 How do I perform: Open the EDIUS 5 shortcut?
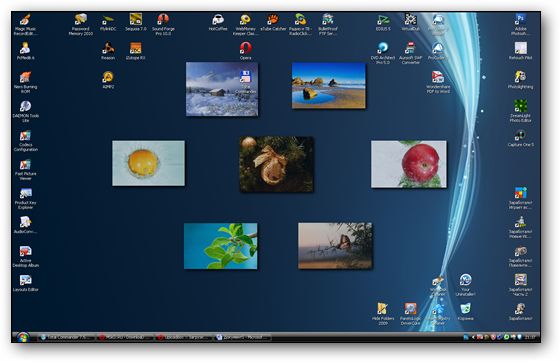[x=383, y=22]
